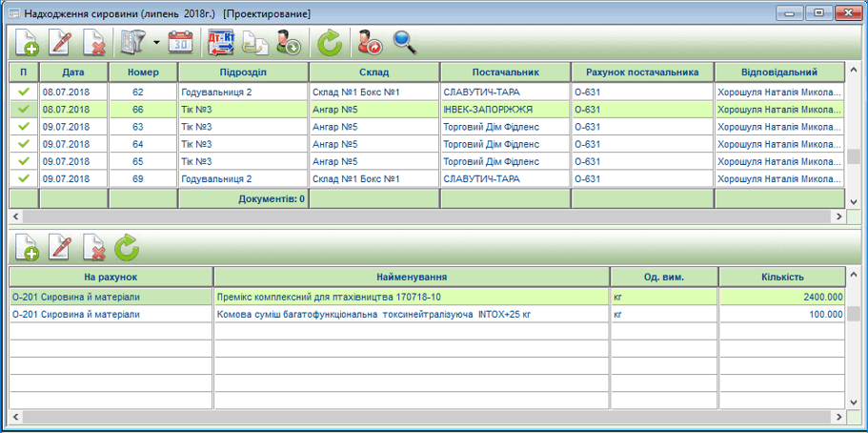Select ІНВЕК-ЗАПОРІЖЖЯ supplier cell
Viewport: 868px width, 433px height.
505,110
